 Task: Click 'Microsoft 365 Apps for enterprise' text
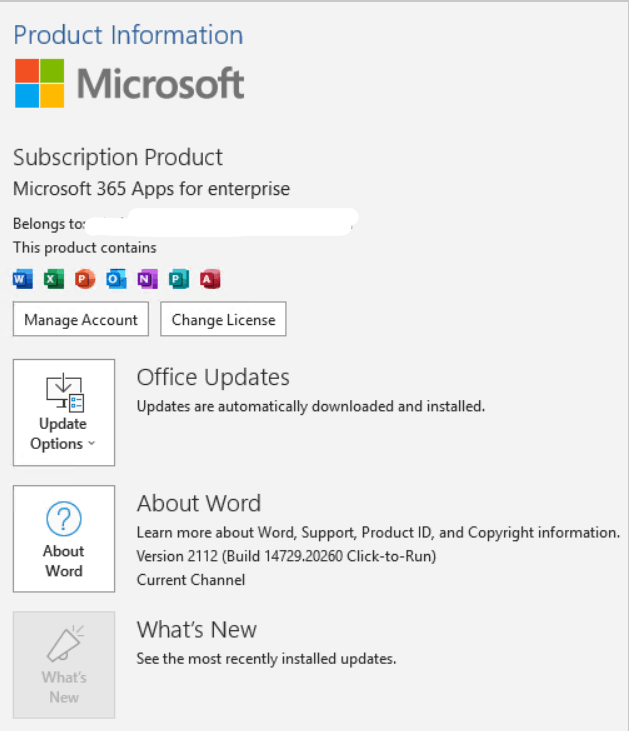tap(152, 189)
